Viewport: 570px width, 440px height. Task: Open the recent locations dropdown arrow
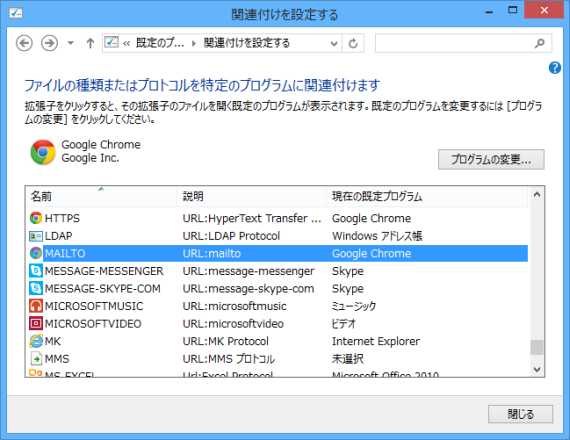pyautogui.click(x=71, y=43)
